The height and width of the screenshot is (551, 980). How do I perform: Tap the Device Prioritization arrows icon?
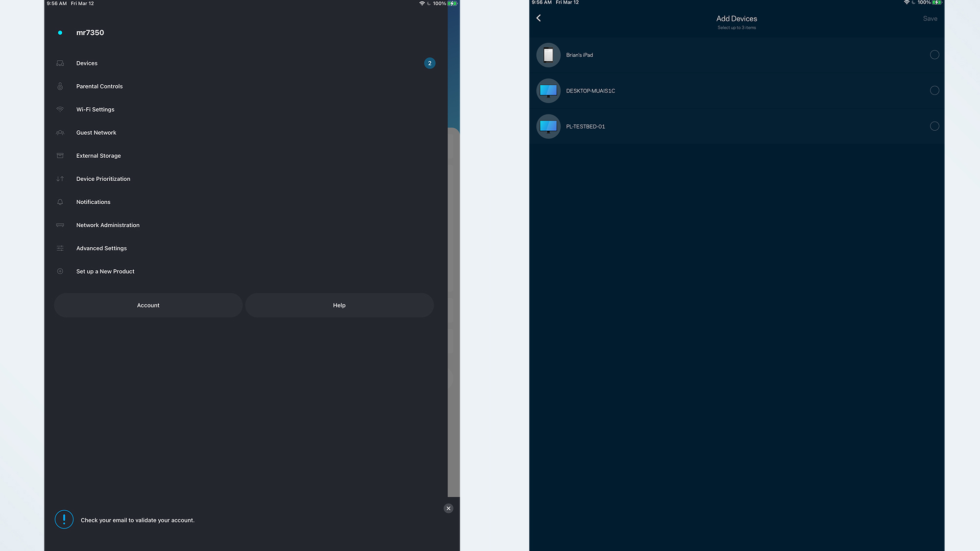(x=60, y=179)
